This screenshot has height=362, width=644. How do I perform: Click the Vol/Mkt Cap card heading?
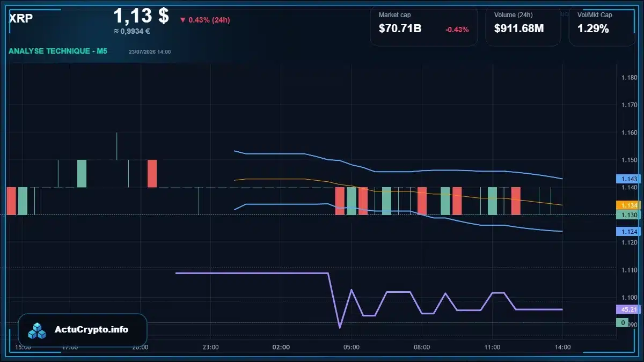point(595,15)
